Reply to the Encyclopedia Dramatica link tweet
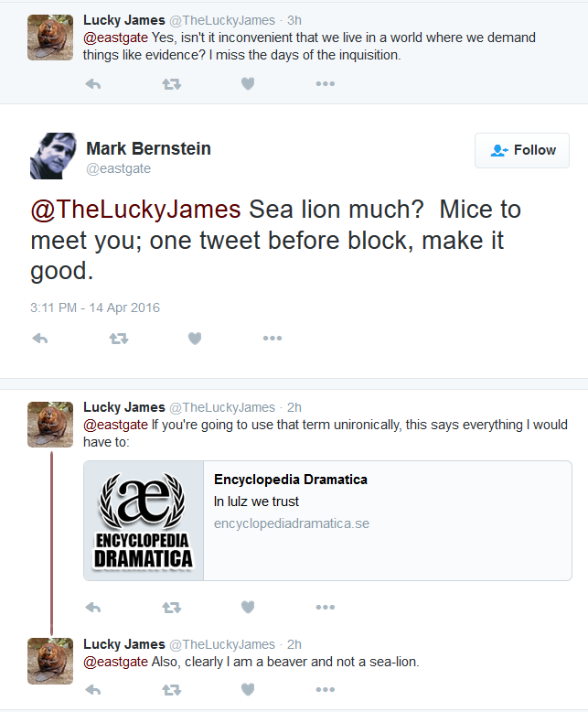This screenshot has height=712, width=588. pos(93,607)
